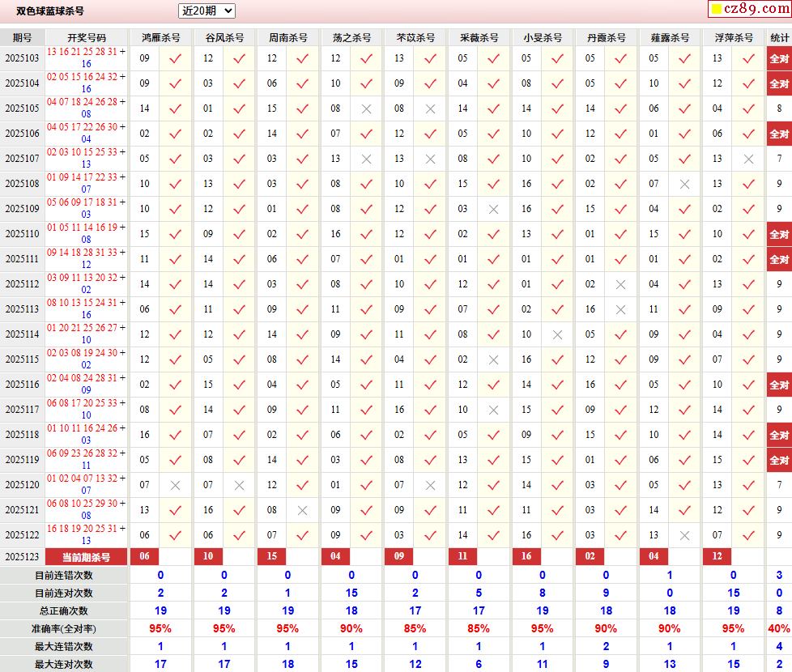Select the 鸿雁杀号 column header
The image size is (792, 672).
[160, 37]
